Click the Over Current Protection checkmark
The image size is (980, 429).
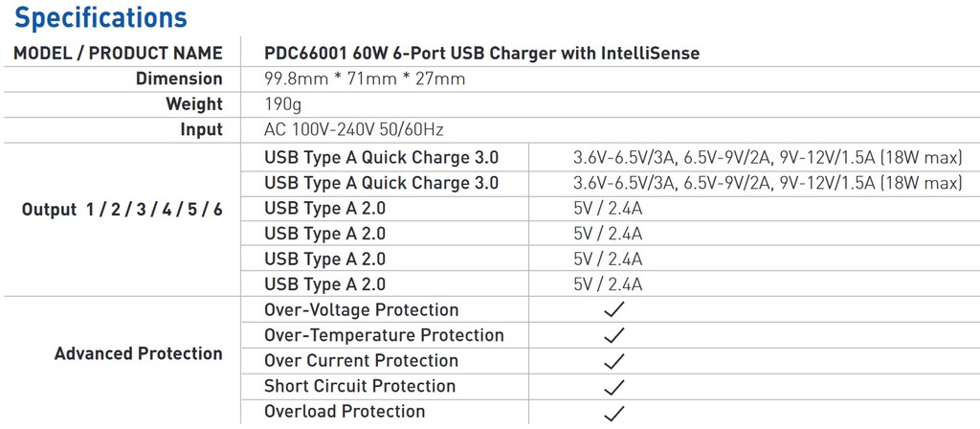[x=614, y=361]
